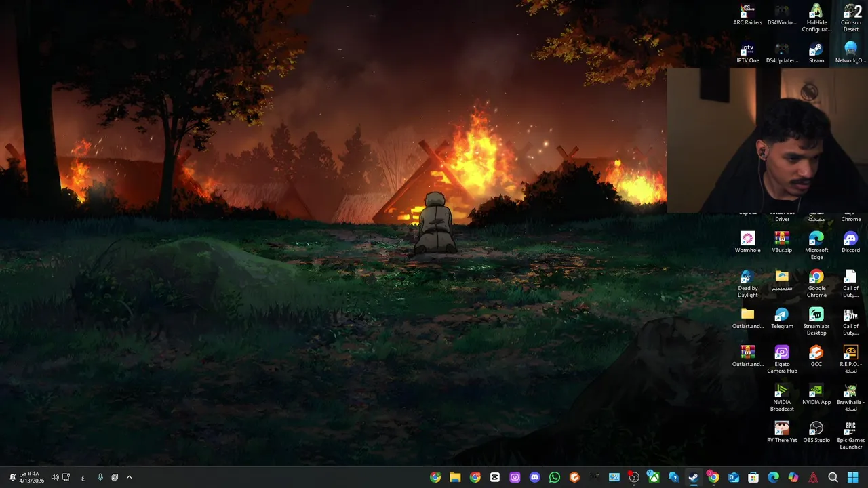Viewport: 868px width, 488px height.
Task: Select the RV There Yet desktop icon
Action: coord(782,432)
